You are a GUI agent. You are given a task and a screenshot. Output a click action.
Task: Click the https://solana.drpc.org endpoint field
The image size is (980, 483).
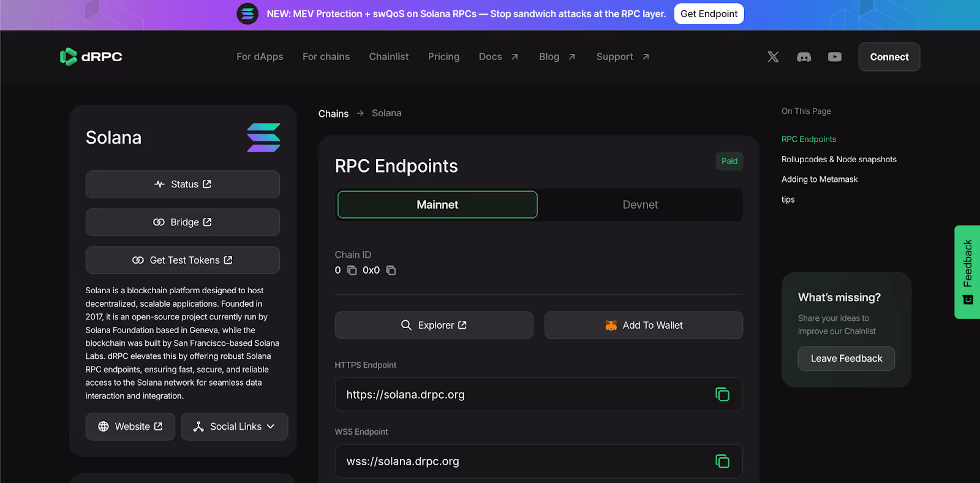(x=538, y=394)
